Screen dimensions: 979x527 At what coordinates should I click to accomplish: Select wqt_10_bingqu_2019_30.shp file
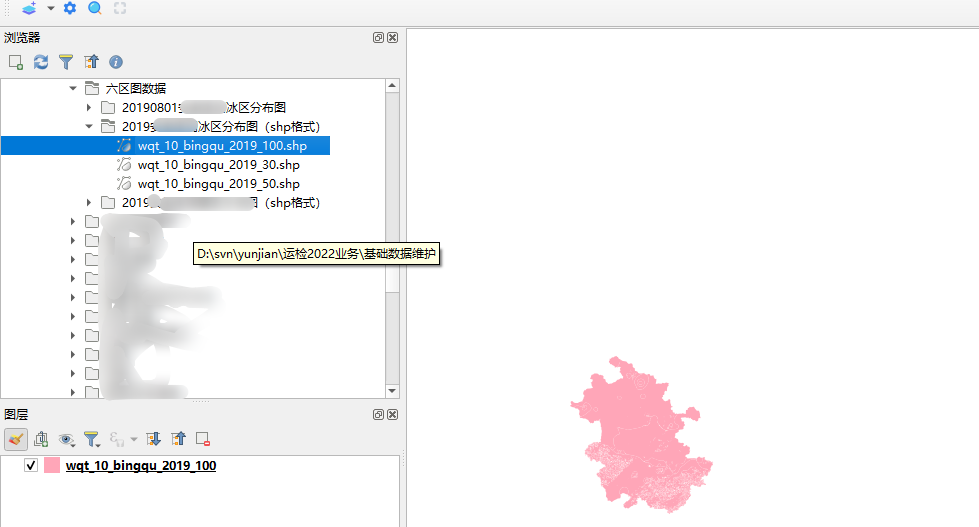[219, 165]
